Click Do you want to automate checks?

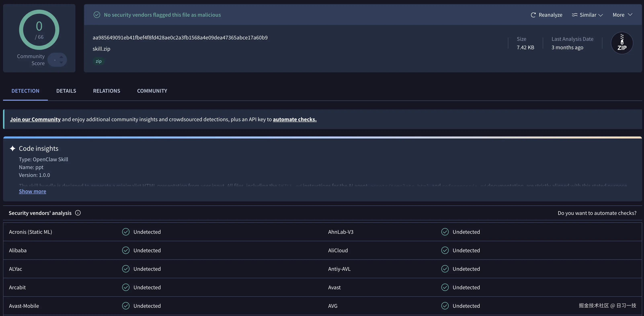tap(597, 213)
